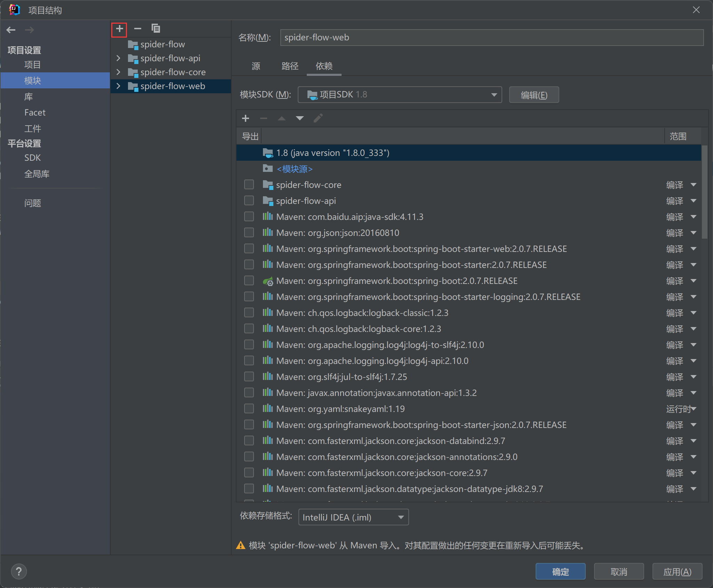The height and width of the screenshot is (588, 713).
Task: Click the move dependency up arrow
Action: tap(282, 118)
